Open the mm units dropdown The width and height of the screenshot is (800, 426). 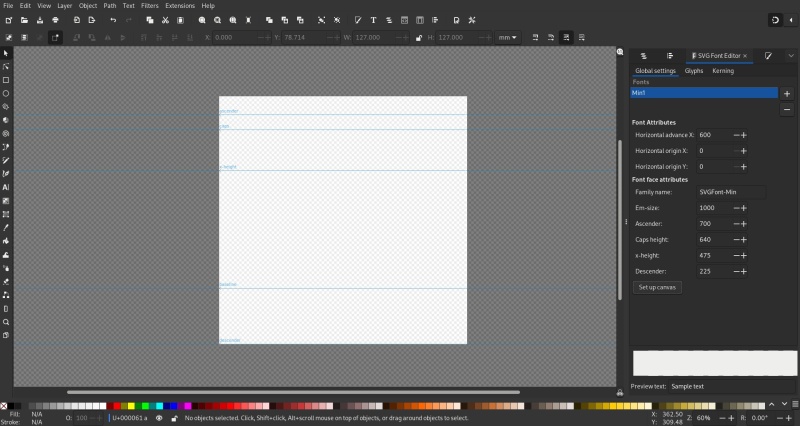(507, 38)
